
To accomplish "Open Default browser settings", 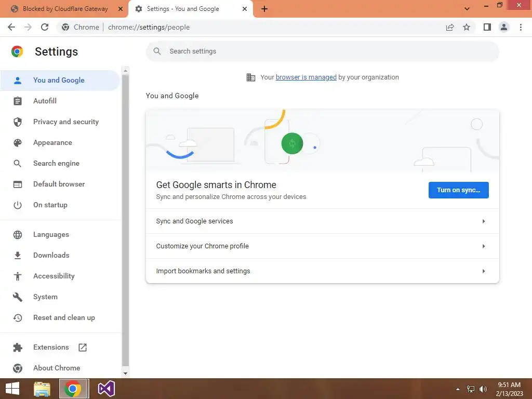I will coord(60,184).
